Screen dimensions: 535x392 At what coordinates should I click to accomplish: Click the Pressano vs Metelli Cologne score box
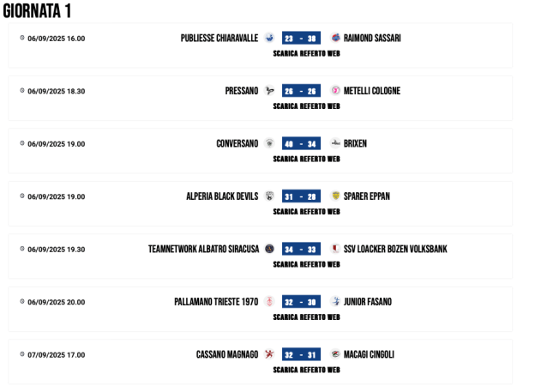[301, 91]
